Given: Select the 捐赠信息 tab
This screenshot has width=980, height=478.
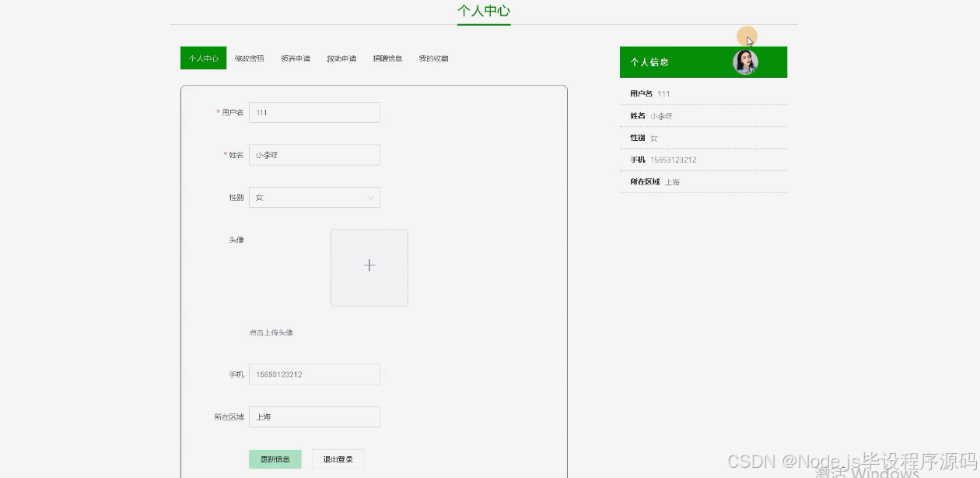Looking at the screenshot, I should pyautogui.click(x=387, y=58).
